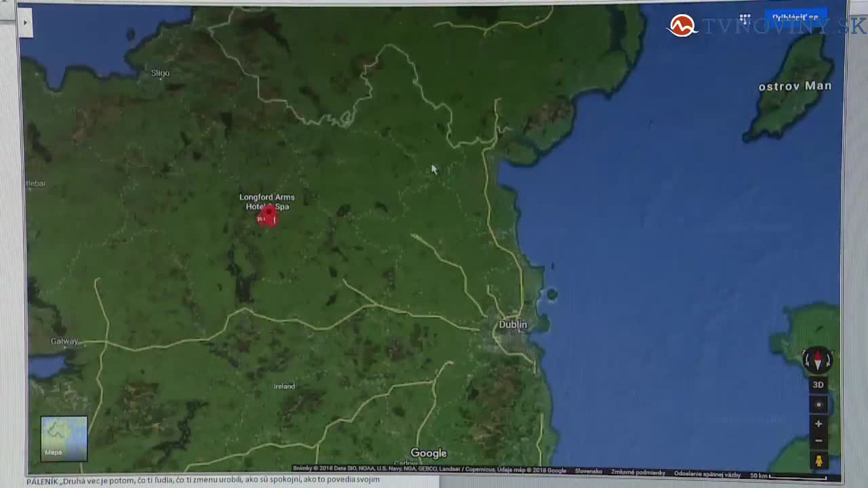Image resolution: width=868 pixels, height=488 pixels.
Task: Rotate map with compass right arrow
Action: (x=829, y=360)
